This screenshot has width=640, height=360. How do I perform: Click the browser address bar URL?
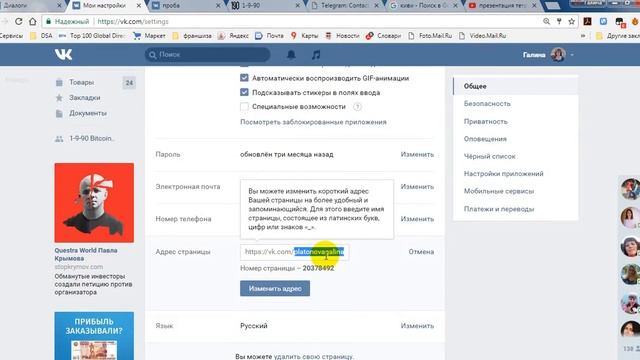click(133, 22)
